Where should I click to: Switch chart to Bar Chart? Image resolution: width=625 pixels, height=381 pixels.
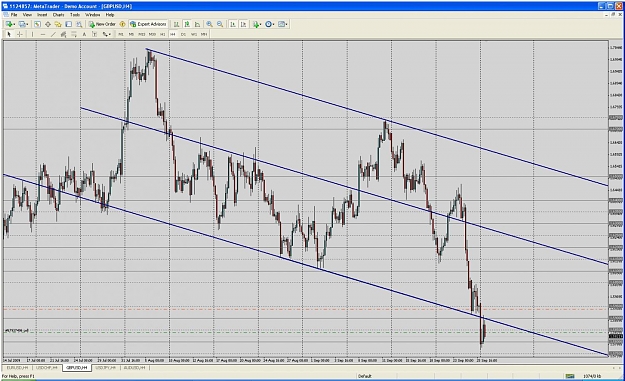[176, 24]
